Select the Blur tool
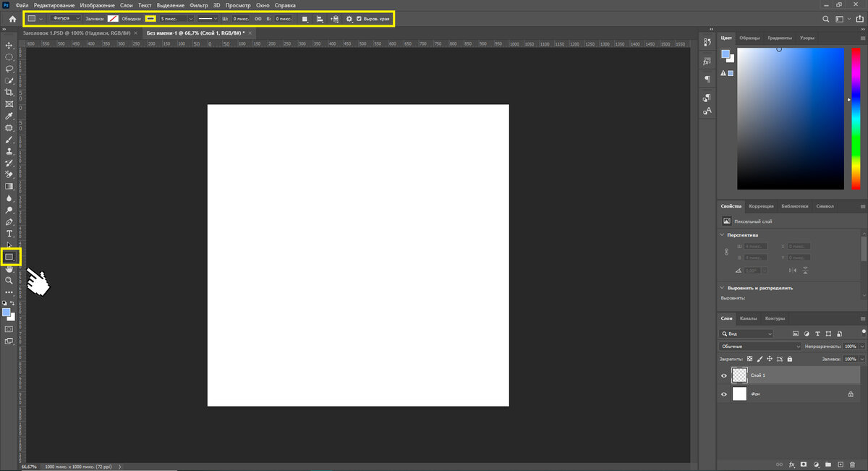 pos(9,198)
